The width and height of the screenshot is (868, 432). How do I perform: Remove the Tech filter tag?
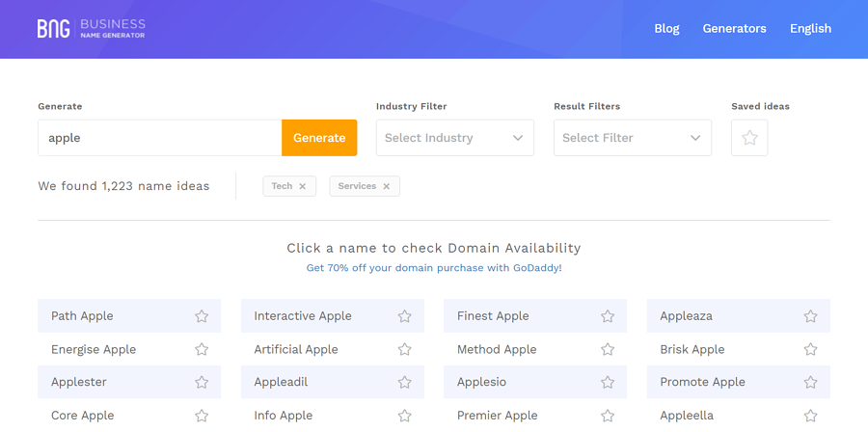(x=302, y=186)
